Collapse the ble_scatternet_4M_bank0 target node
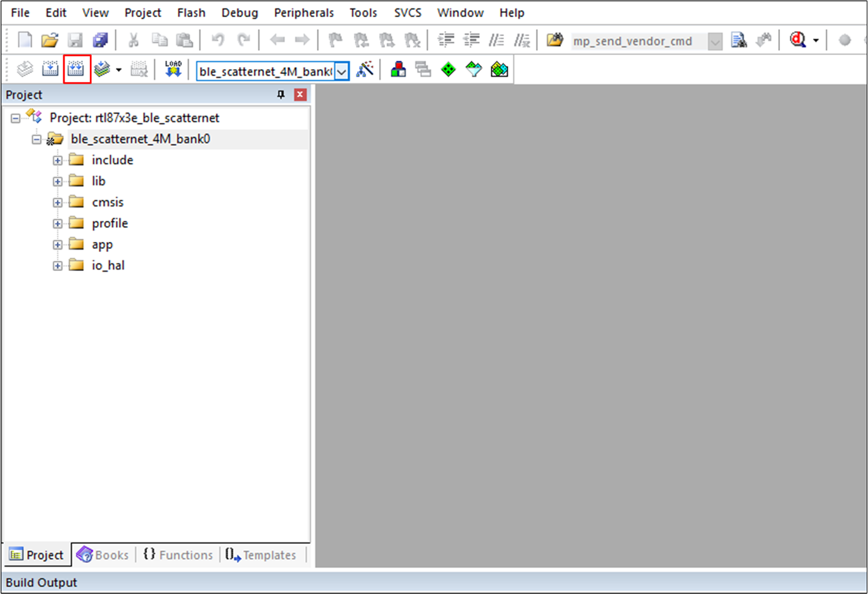This screenshot has width=868, height=594. [37, 139]
